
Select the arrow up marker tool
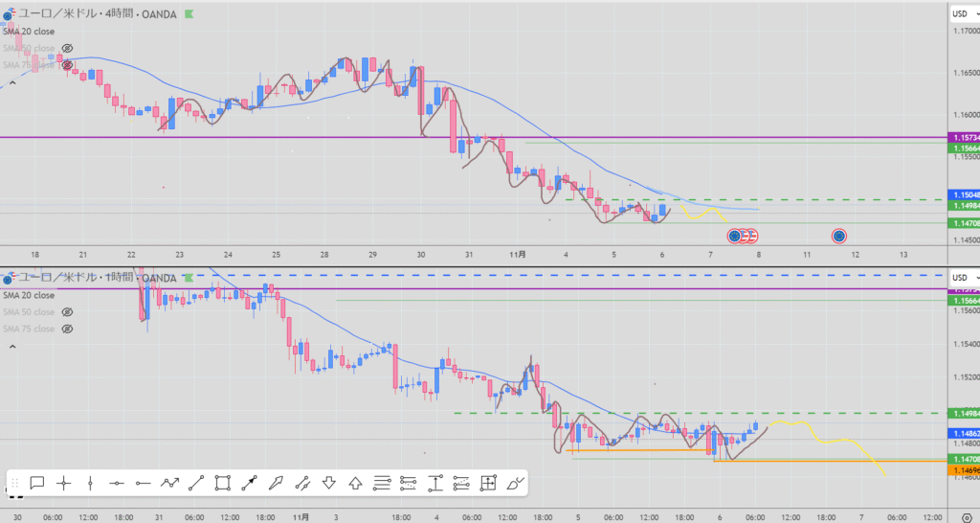355,484
